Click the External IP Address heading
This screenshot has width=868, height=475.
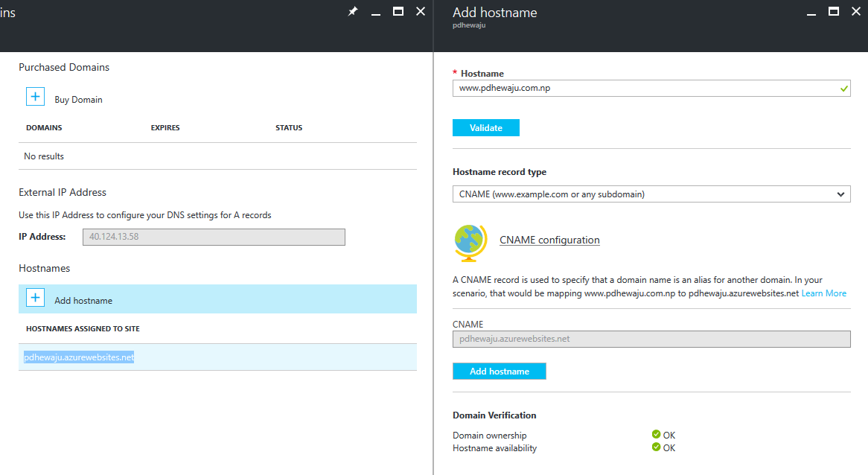click(63, 192)
